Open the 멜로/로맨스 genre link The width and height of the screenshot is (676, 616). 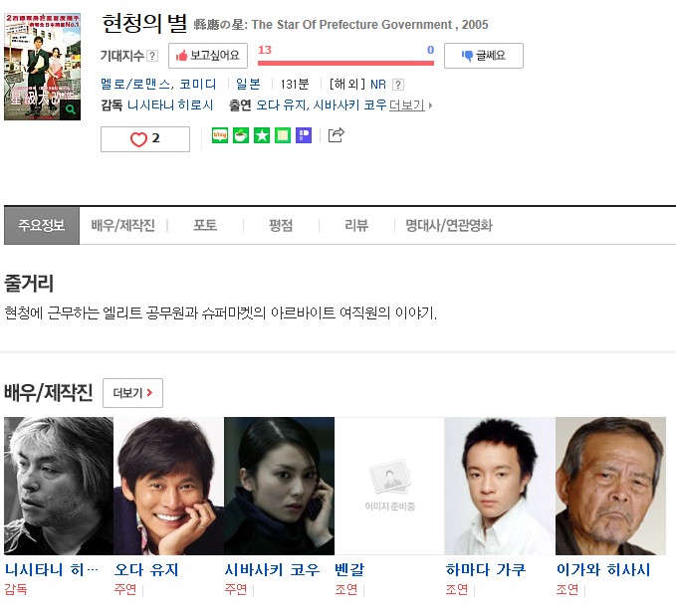135,84
